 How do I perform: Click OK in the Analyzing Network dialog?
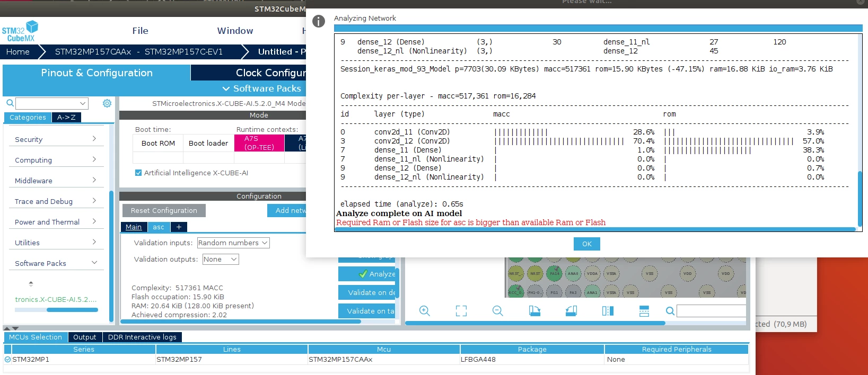click(x=587, y=244)
